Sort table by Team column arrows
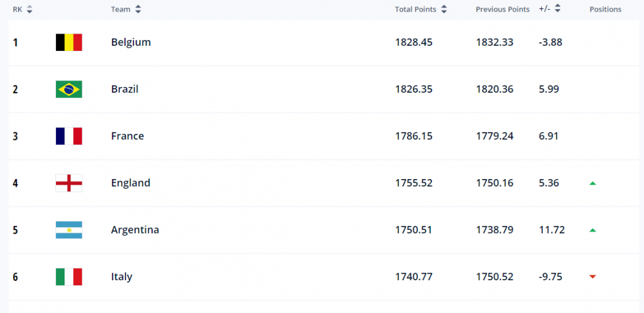644x313 pixels. point(138,10)
